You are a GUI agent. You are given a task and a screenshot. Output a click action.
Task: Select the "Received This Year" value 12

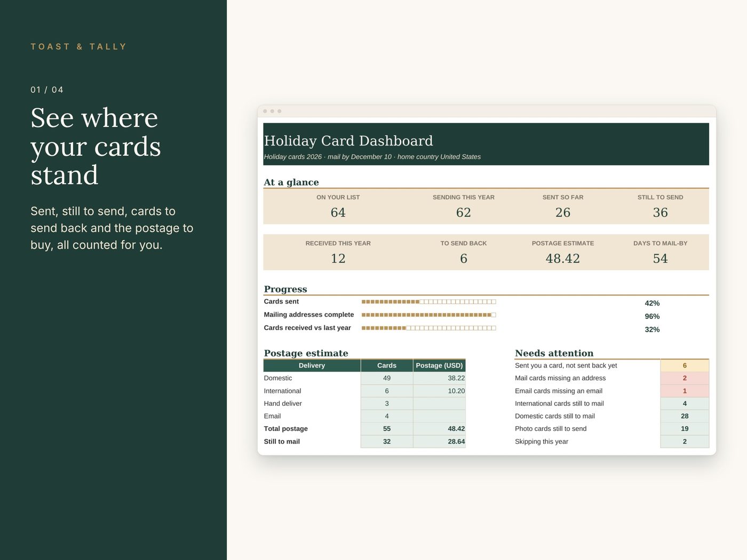pos(338,258)
